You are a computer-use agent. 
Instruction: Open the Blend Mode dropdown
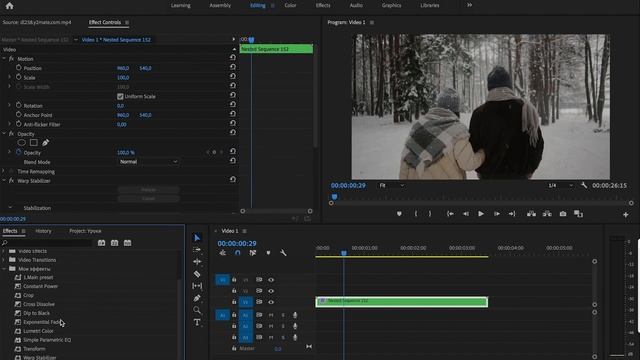click(x=149, y=162)
